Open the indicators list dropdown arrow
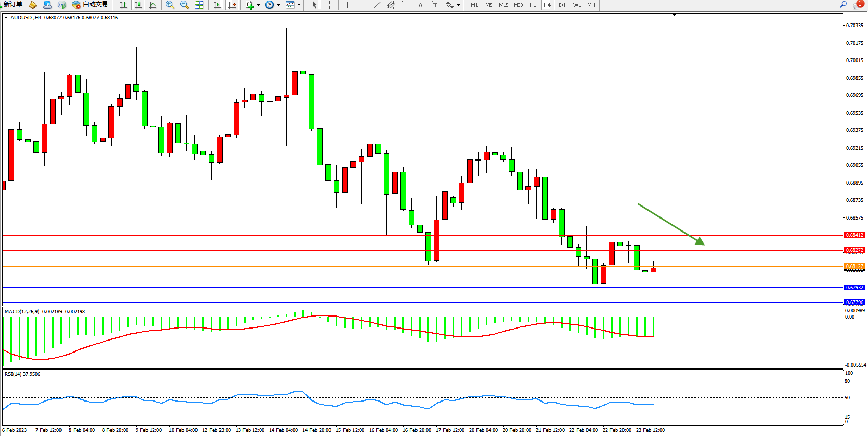The width and height of the screenshot is (868, 437). [259, 5]
